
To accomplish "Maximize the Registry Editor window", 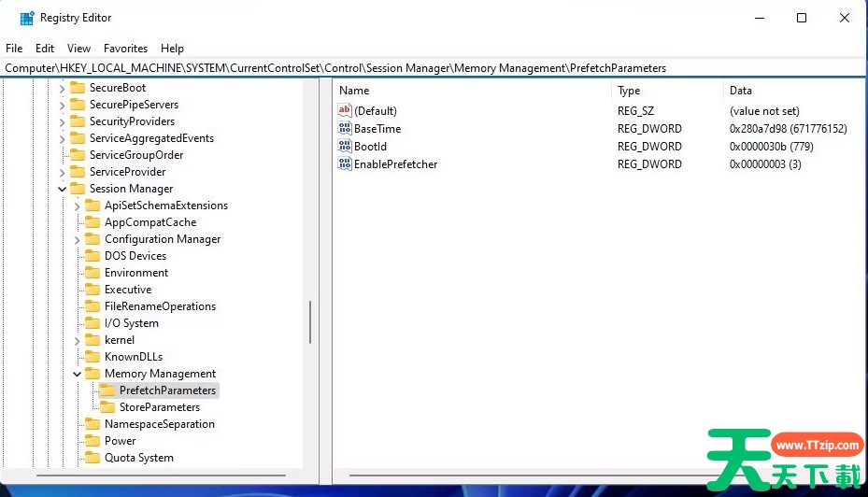I will coord(801,18).
